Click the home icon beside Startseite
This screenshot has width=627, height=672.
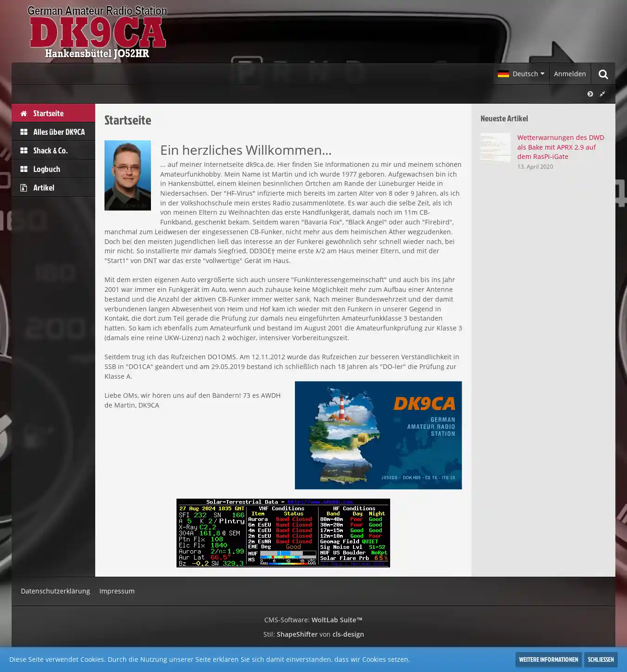pos(24,113)
